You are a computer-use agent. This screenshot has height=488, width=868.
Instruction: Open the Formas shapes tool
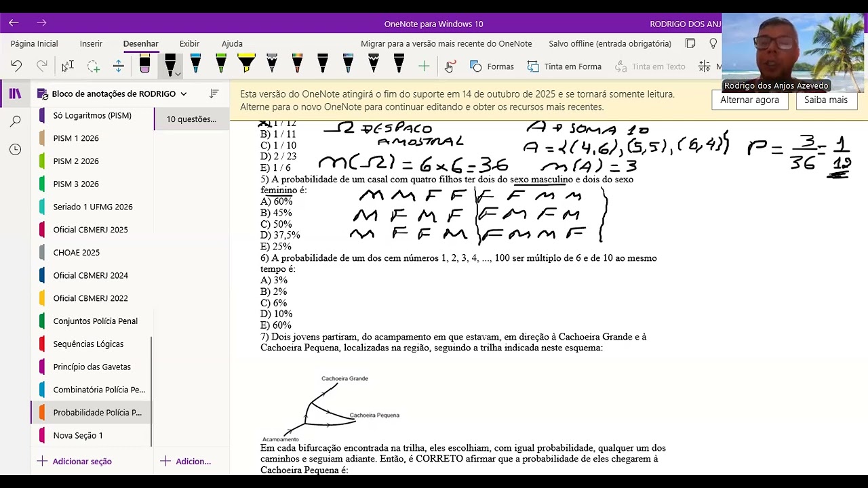[492, 66]
